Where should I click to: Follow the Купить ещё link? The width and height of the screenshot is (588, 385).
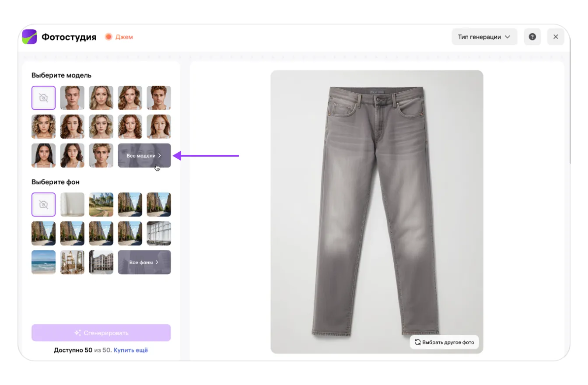coord(131,350)
